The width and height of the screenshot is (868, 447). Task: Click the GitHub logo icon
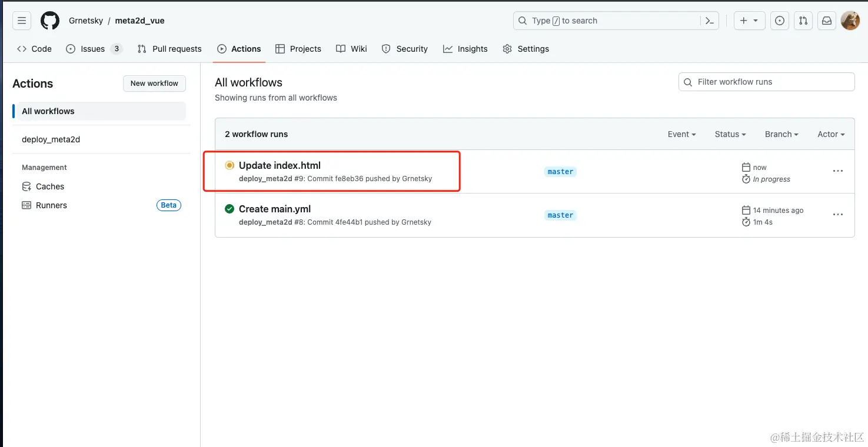(x=50, y=21)
